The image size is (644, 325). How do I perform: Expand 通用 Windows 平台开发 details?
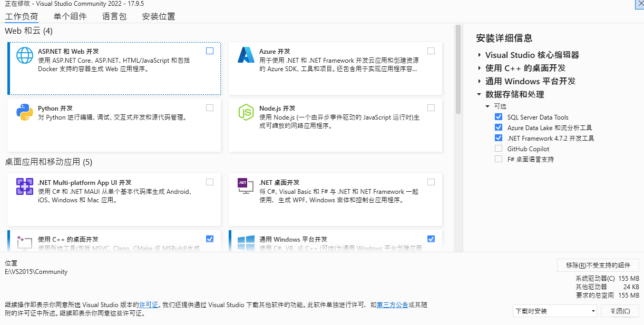(480, 81)
